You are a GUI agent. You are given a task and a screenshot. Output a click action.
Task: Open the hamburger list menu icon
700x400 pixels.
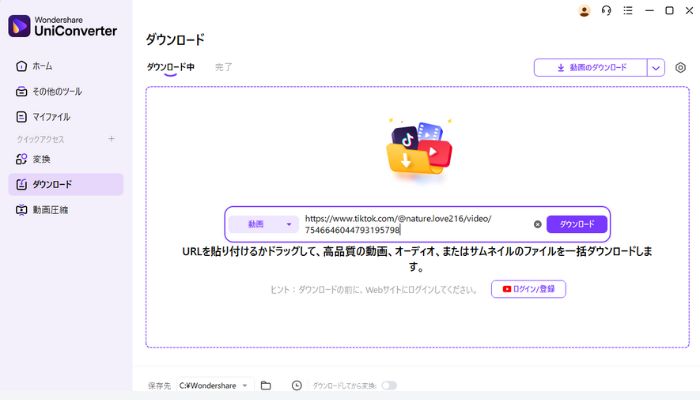627,11
